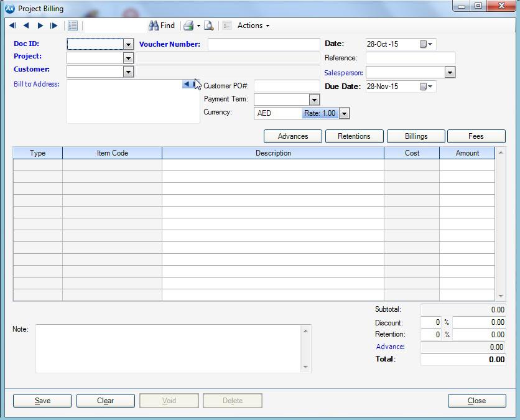Go to the previous record

pyautogui.click(x=26, y=26)
